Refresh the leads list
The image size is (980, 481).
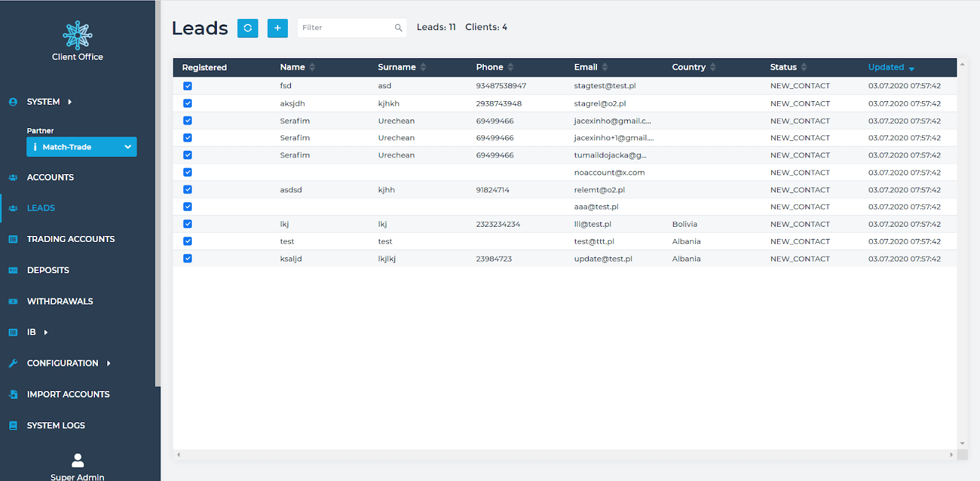247,28
